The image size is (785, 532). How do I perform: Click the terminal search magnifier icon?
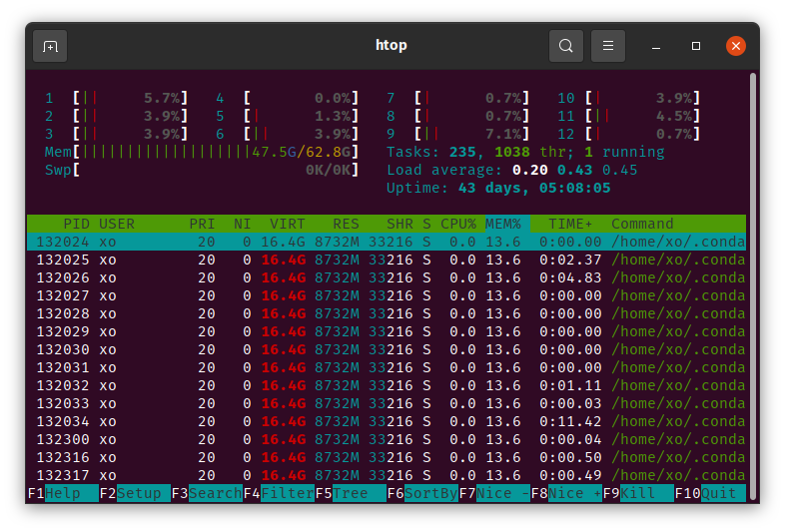click(x=565, y=46)
